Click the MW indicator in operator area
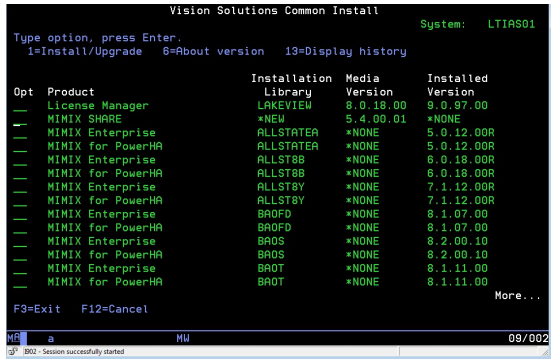The image size is (553, 362). tap(183, 338)
